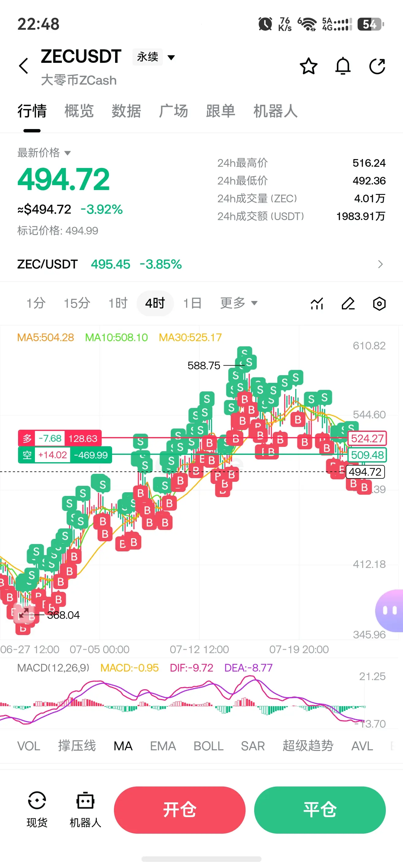Open price alert bell icon
The image size is (403, 868).
pyautogui.click(x=343, y=66)
